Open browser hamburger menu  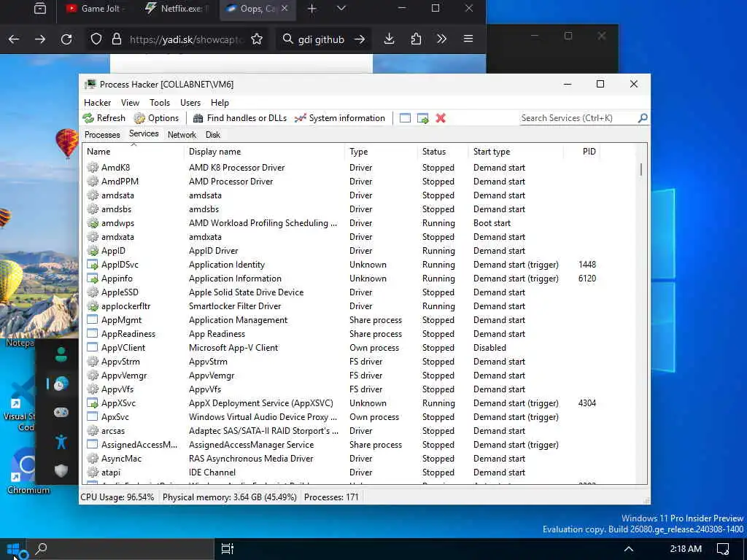[x=468, y=39]
